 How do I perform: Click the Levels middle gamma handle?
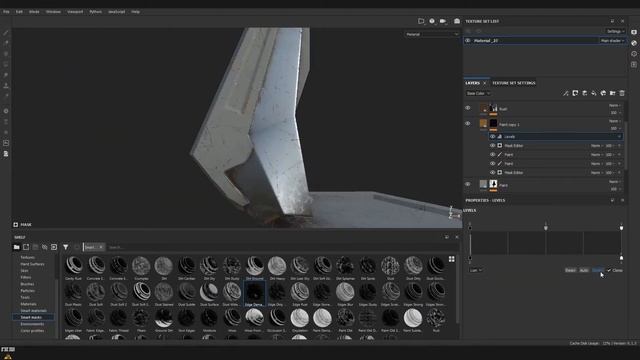pyautogui.click(x=546, y=227)
